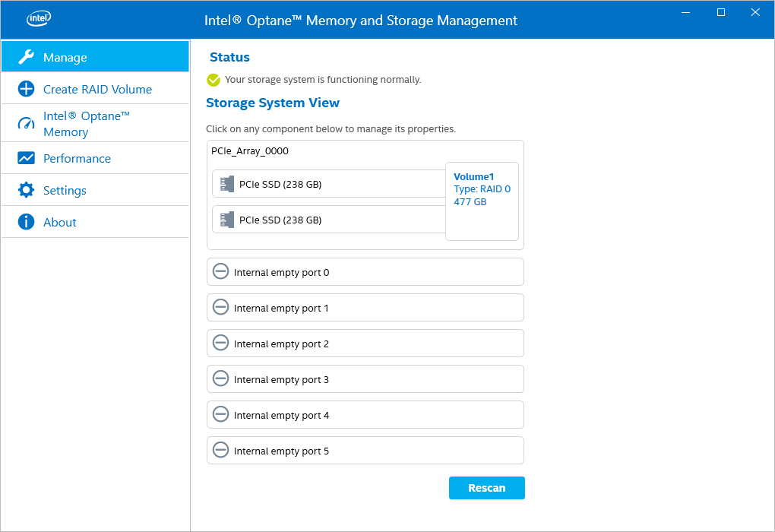Open Create RAID Volume section
This screenshot has width=775, height=532.
(96, 88)
